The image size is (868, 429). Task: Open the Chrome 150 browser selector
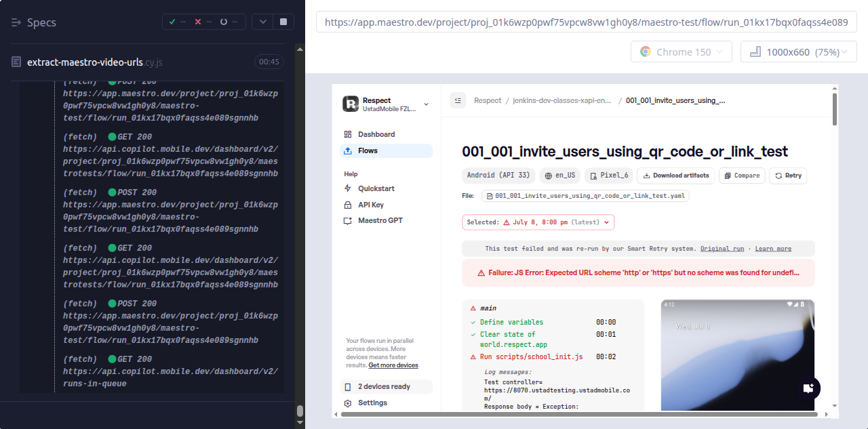pyautogui.click(x=682, y=52)
